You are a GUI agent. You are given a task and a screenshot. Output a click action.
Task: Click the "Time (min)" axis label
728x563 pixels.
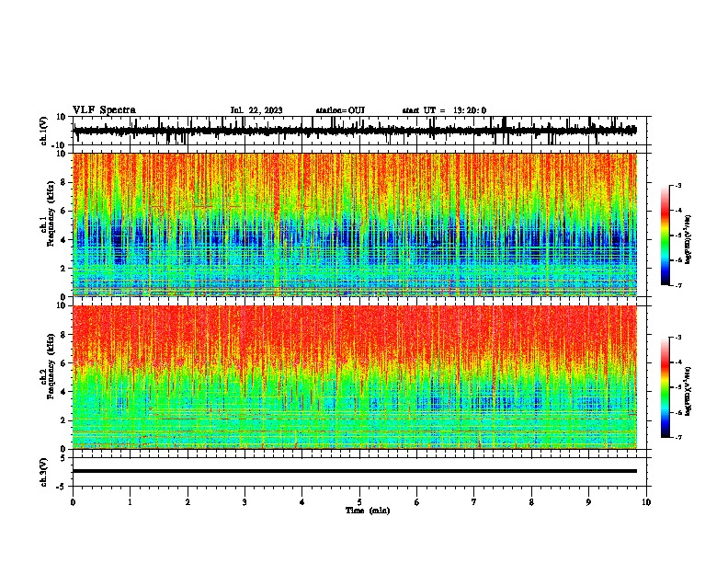368,511
